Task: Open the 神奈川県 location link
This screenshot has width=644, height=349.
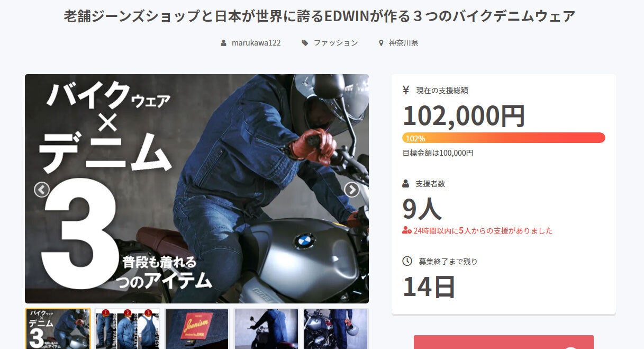Action: coord(403,43)
